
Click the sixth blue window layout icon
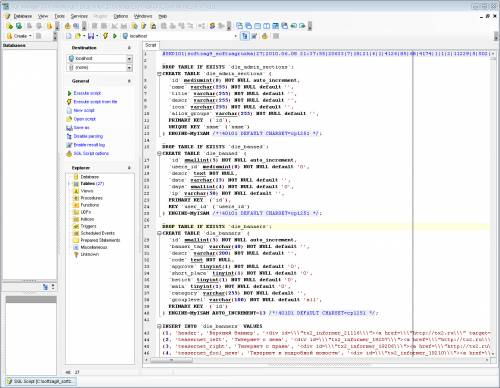tap(284, 26)
